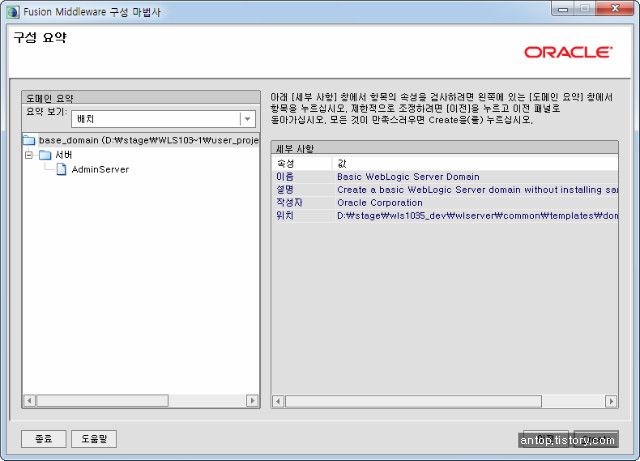Click the 도움말 button

[x=94, y=439]
